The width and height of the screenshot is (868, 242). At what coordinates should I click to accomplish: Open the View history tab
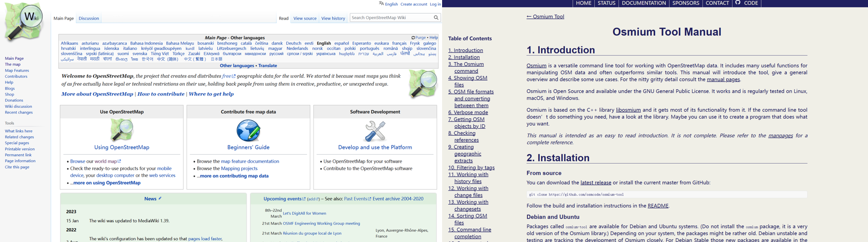click(x=333, y=19)
